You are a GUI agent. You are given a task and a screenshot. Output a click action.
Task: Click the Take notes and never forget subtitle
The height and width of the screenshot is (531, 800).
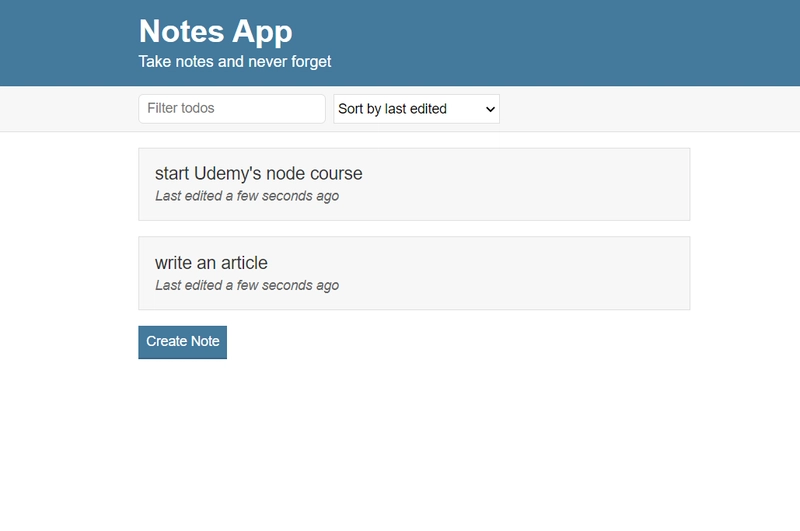click(235, 62)
